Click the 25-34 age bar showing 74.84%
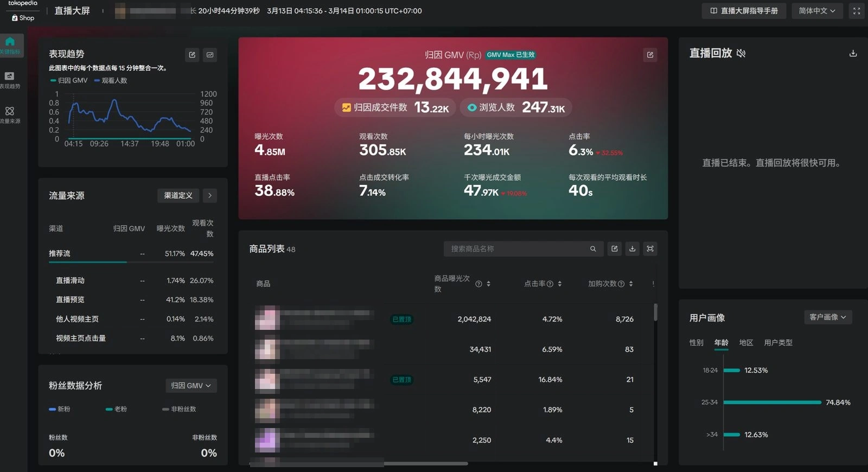Screen dimensions: 868x472 click(x=772, y=403)
